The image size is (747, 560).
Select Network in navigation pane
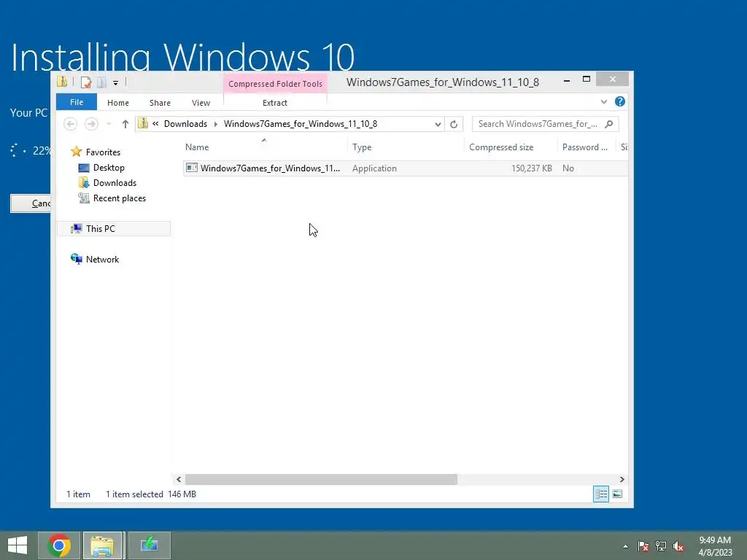tap(102, 260)
